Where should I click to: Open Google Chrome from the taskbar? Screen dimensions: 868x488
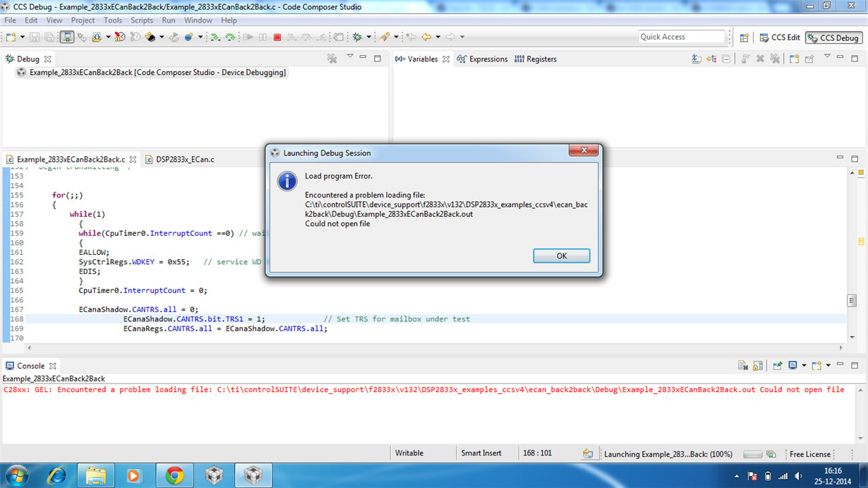tap(174, 476)
